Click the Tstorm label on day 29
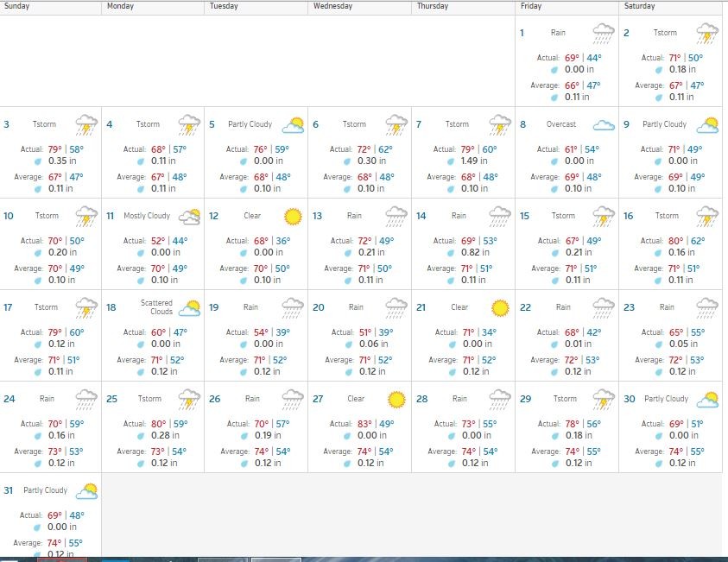The height and width of the screenshot is (562, 728). point(564,399)
